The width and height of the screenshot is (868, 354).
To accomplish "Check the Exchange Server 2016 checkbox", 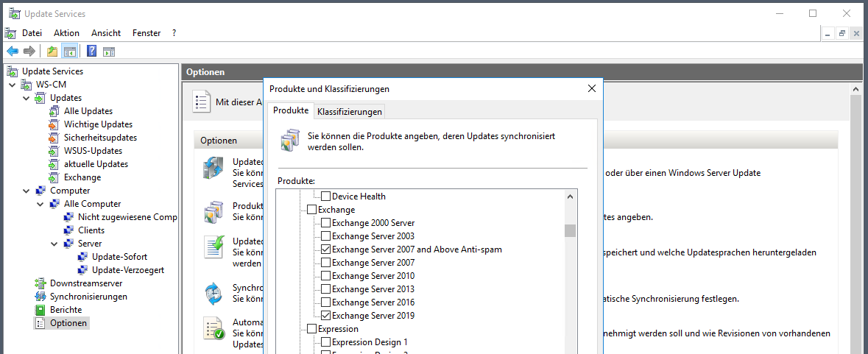I will click(x=325, y=302).
